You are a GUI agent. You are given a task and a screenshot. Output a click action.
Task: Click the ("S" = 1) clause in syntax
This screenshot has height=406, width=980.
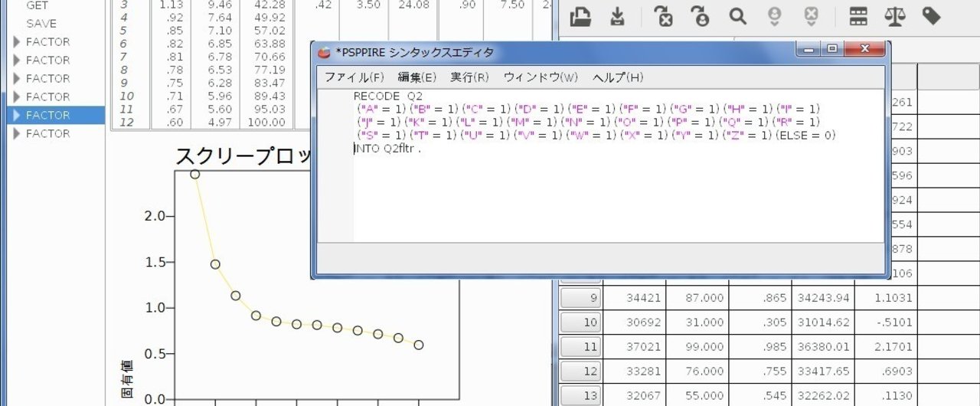coord(382,136)
